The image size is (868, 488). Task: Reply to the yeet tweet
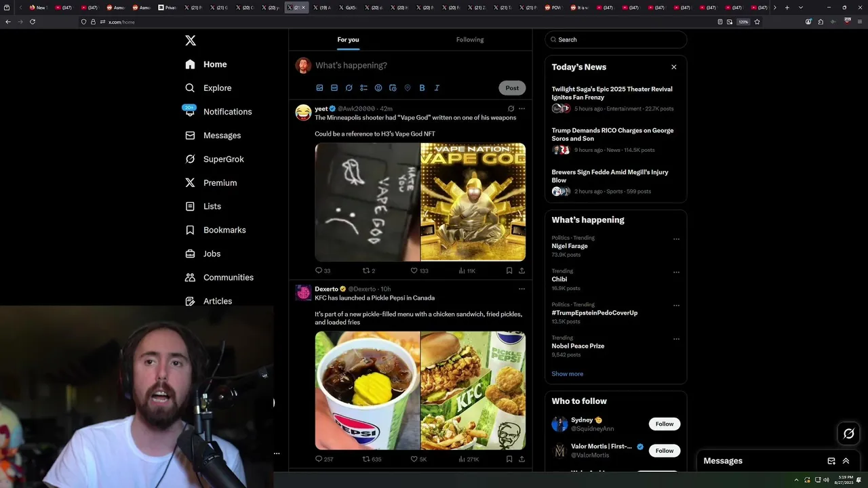[323, 270]
